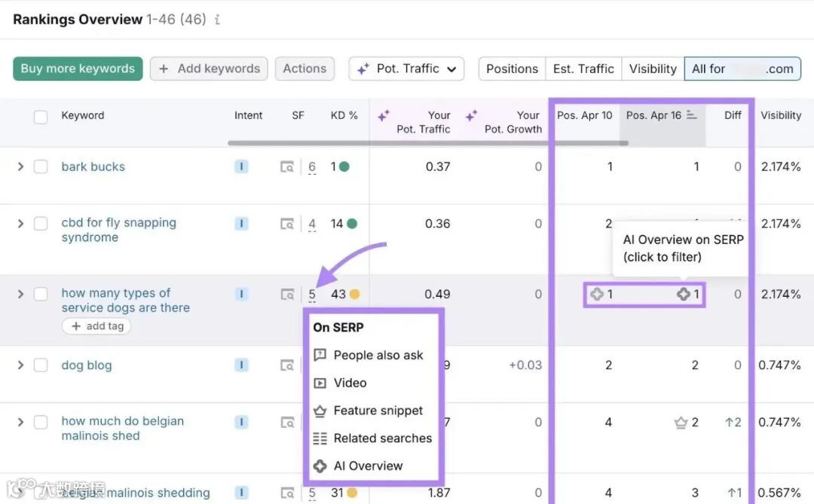The image size is (814, 504).
Task: Sort by Pos. Apr 16 sort icon
Action: [x=692, y=115]
